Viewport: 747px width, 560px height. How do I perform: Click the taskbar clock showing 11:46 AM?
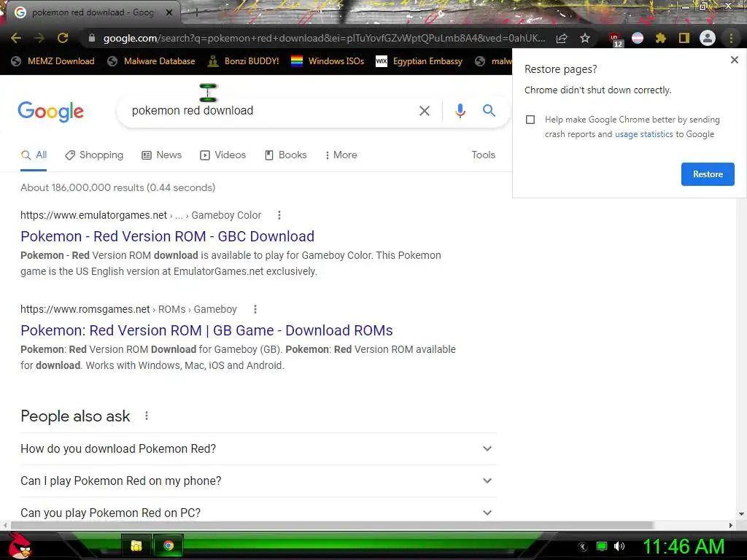684,546
